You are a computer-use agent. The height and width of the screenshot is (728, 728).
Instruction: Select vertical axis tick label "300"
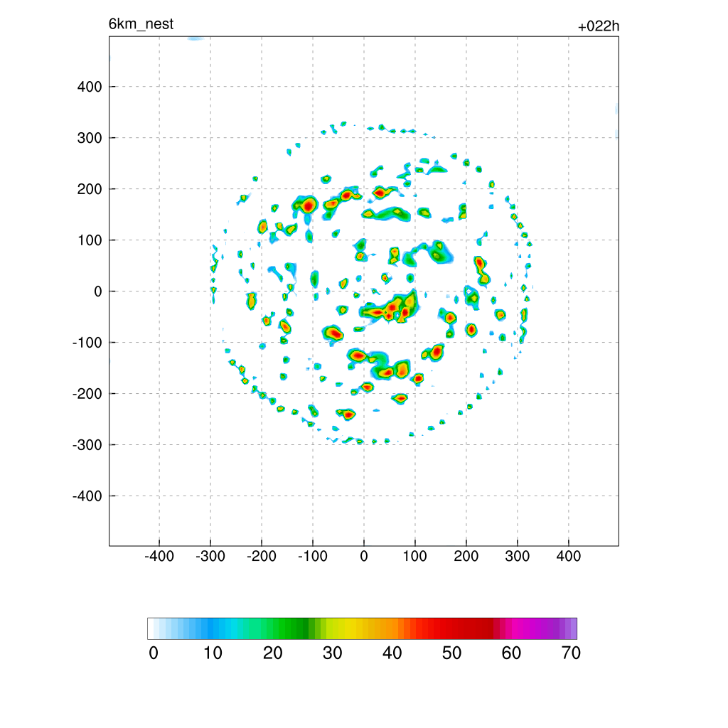point(90,138)
